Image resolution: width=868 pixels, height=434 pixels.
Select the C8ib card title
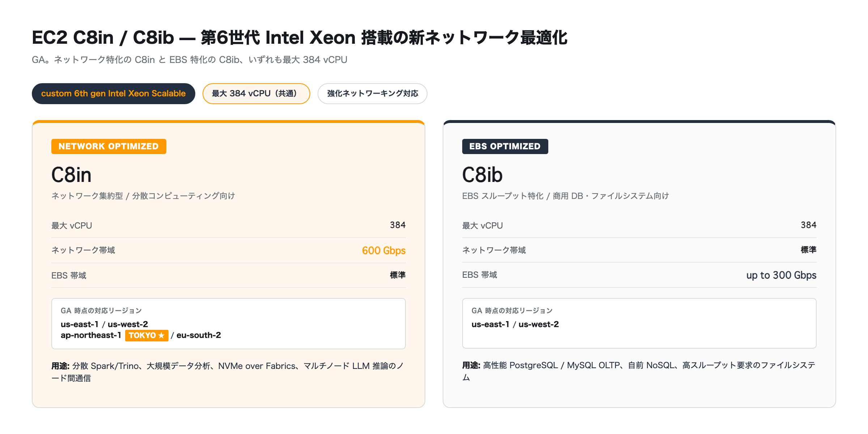pyautogui.click(x=482, y=175)
